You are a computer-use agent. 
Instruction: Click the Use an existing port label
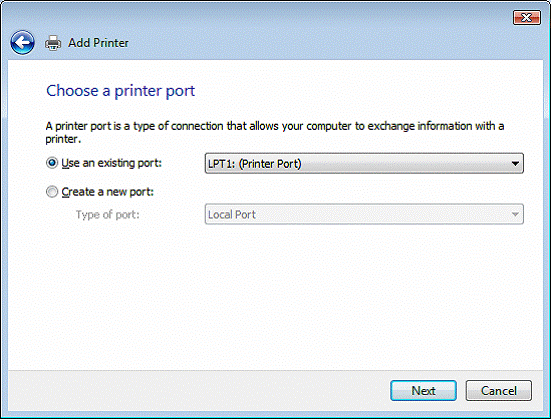tap(111, 163)
